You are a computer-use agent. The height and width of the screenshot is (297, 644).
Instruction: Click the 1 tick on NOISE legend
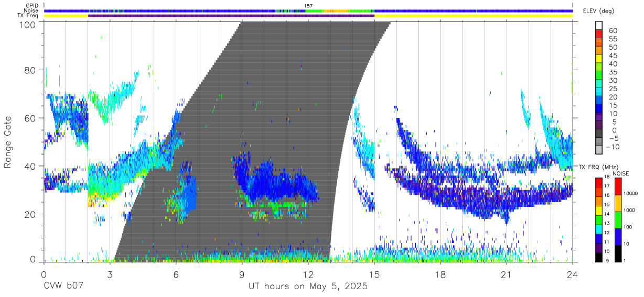coord(624,261)
